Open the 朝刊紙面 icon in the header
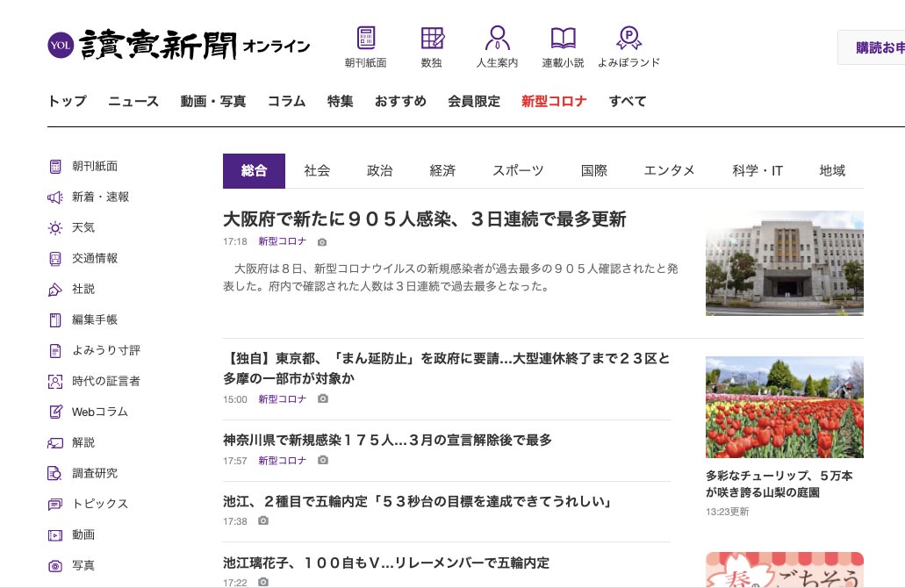Viewport: 905px width, 588px height. pyautogui.click(x=366, y=38)
